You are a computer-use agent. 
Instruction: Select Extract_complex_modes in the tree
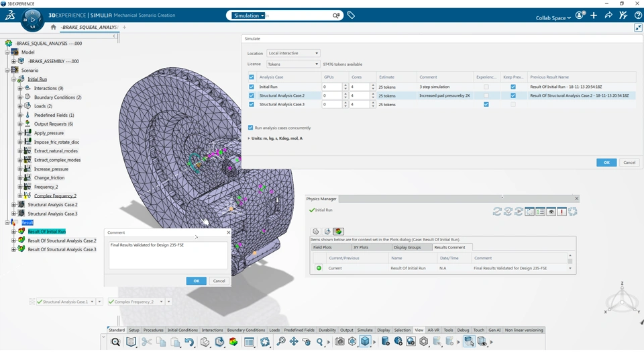(57, 160)
